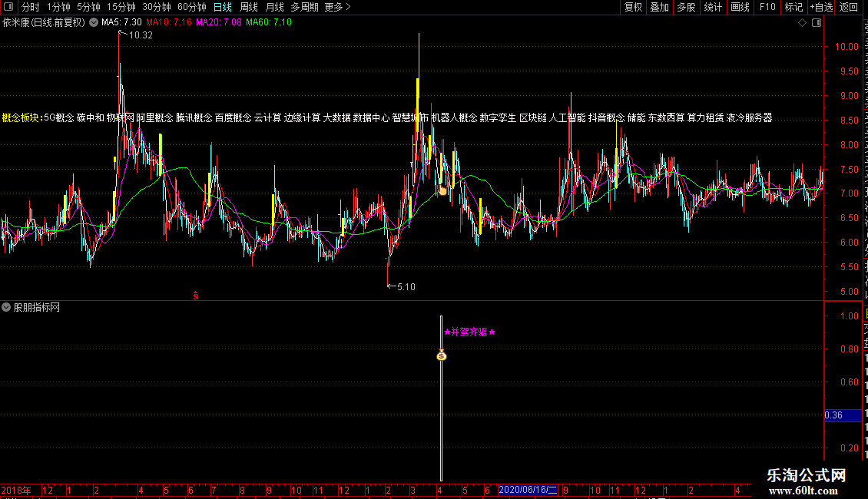Click the 区块链 concept sector
Image resolution: width=868 pixels, height=499 pixels.
coord(532,117)
